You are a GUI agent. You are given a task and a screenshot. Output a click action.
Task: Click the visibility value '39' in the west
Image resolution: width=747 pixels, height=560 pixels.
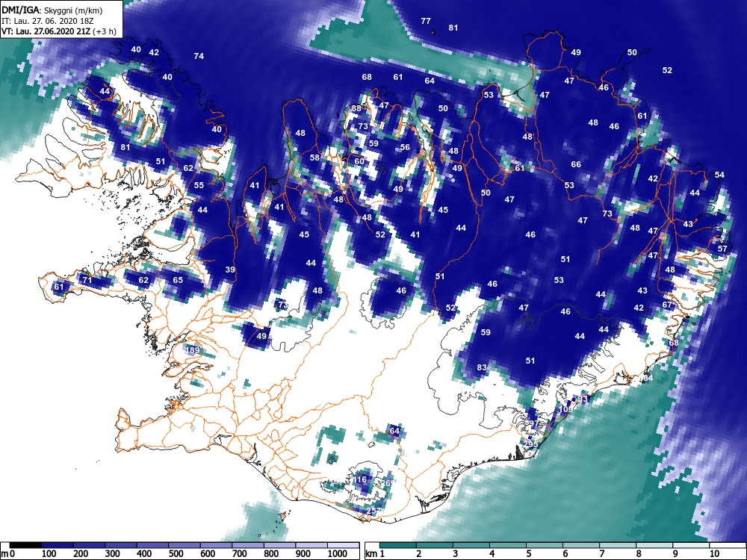(x=230, y=270)
